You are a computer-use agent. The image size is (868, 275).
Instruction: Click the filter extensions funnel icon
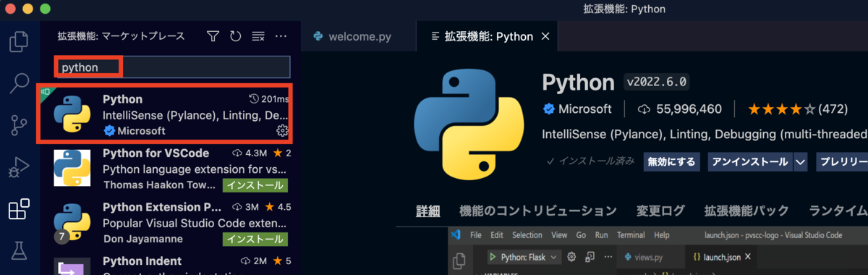click(213, 35)
